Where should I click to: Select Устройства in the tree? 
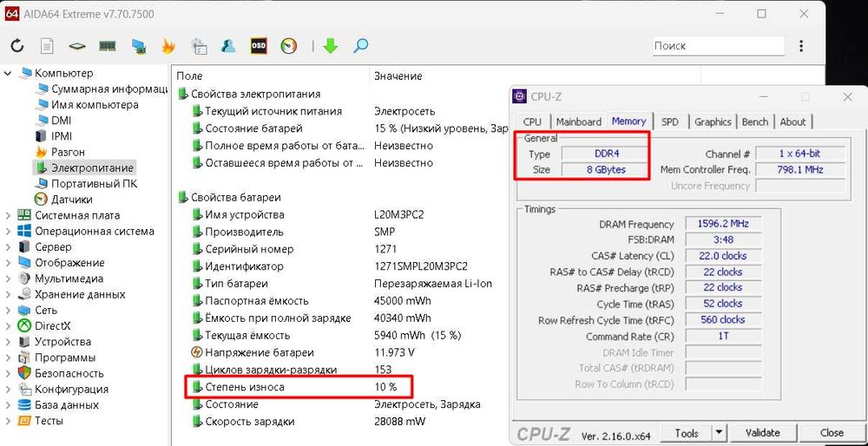62,342
